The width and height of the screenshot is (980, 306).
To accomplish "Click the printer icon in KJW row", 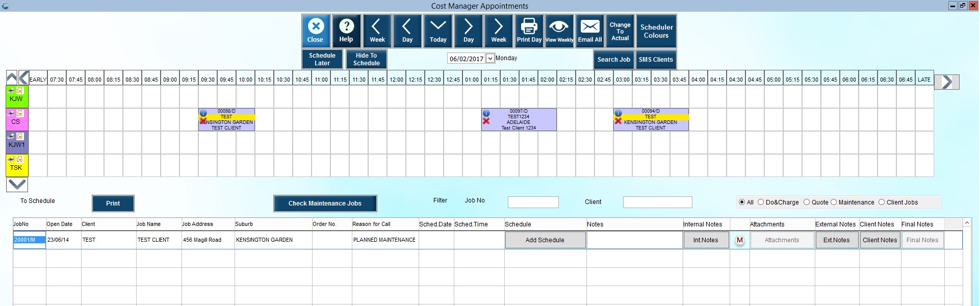I will tap(11, 90).
